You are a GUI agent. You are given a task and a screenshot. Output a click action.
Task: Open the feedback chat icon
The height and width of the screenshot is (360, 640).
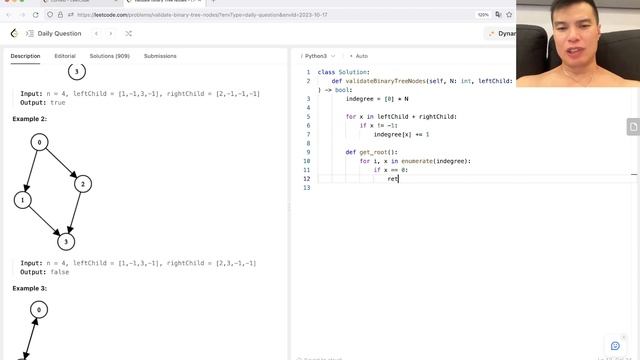(x=615, y=346)
